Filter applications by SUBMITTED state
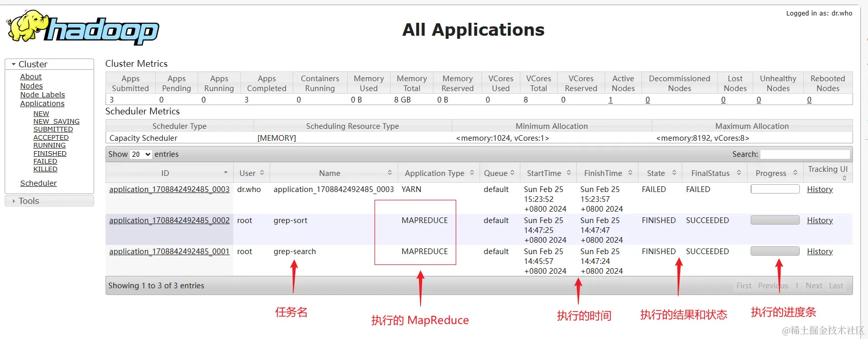The image size is (868, 339). 53,129
